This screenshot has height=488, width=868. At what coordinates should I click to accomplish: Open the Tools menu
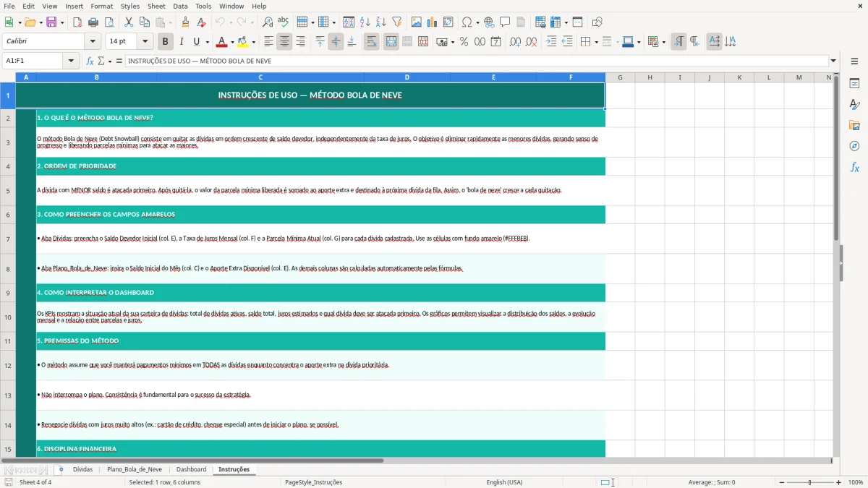pyautogui.click(x=203, y=6)
